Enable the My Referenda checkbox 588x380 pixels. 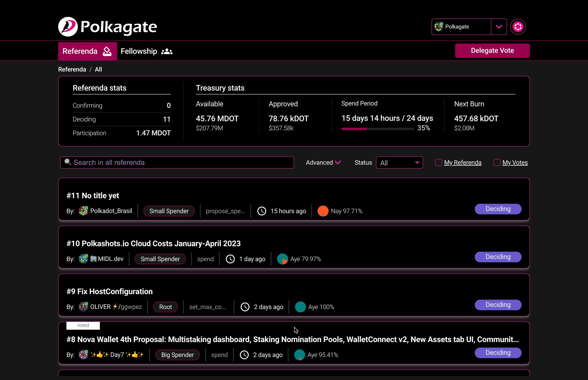coord(438,162)
